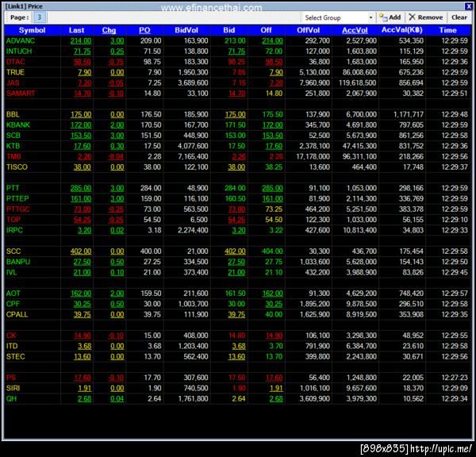476x457 pixels.
Task: Select the BBL symbol
Action: 13,114
